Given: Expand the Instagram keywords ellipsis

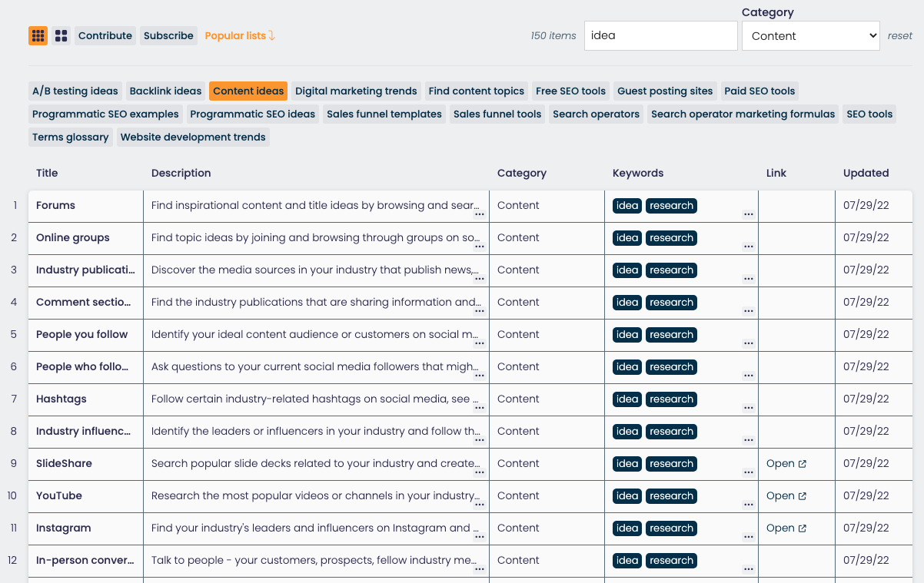Looking at the screenshot, I should [x=749, y=537].
